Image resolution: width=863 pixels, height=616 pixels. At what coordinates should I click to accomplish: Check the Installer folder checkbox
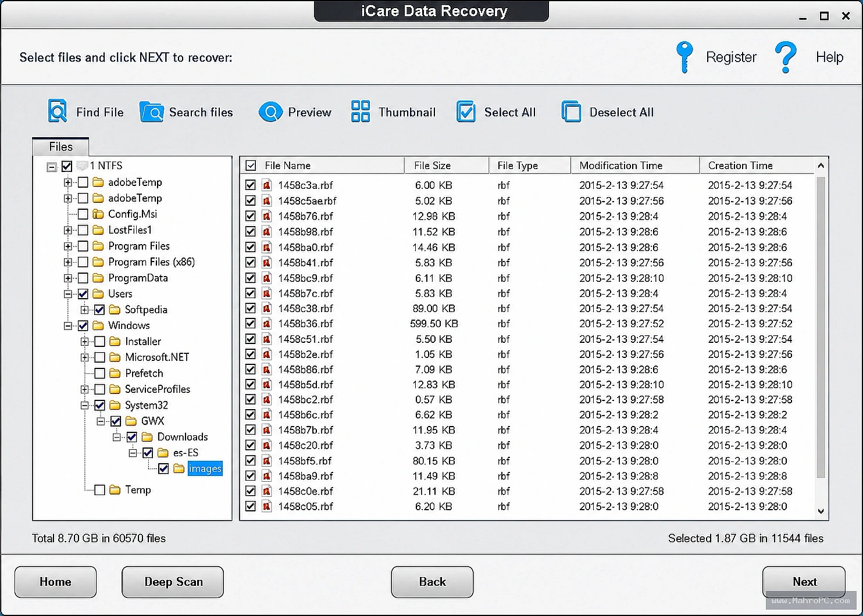tap(100, 341)
